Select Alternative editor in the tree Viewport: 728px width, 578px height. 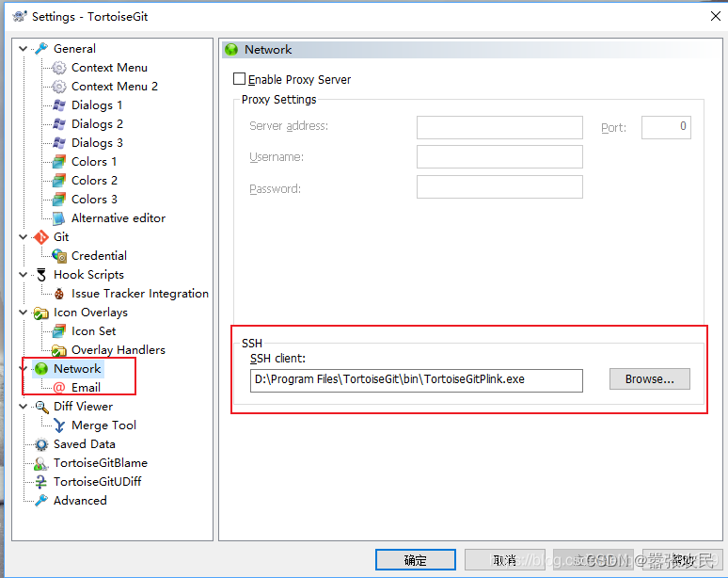tap(119, 217)
